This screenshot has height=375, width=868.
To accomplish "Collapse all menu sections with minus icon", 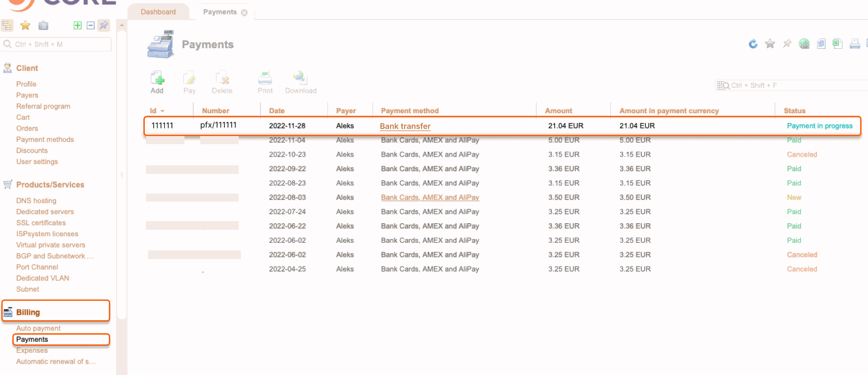I will [x=91, y=25].
